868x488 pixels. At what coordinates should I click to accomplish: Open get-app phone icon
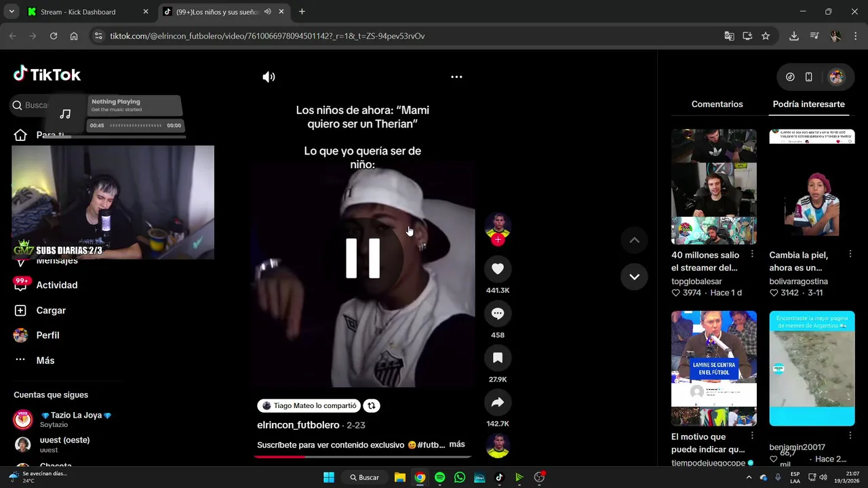tap(808, 77)
